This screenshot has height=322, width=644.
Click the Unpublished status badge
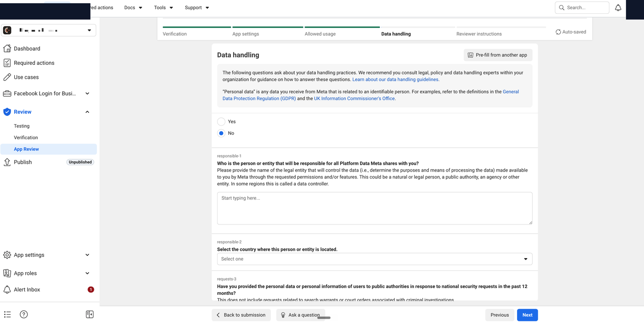80,162
